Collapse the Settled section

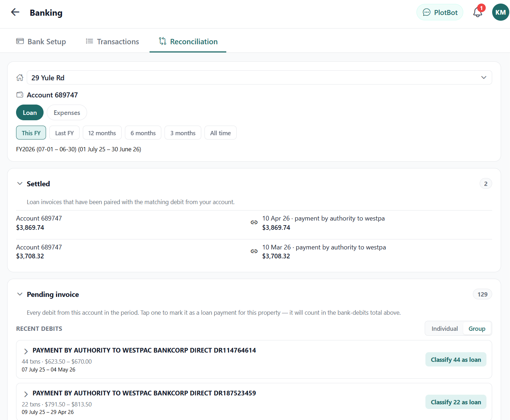(20, 183)
